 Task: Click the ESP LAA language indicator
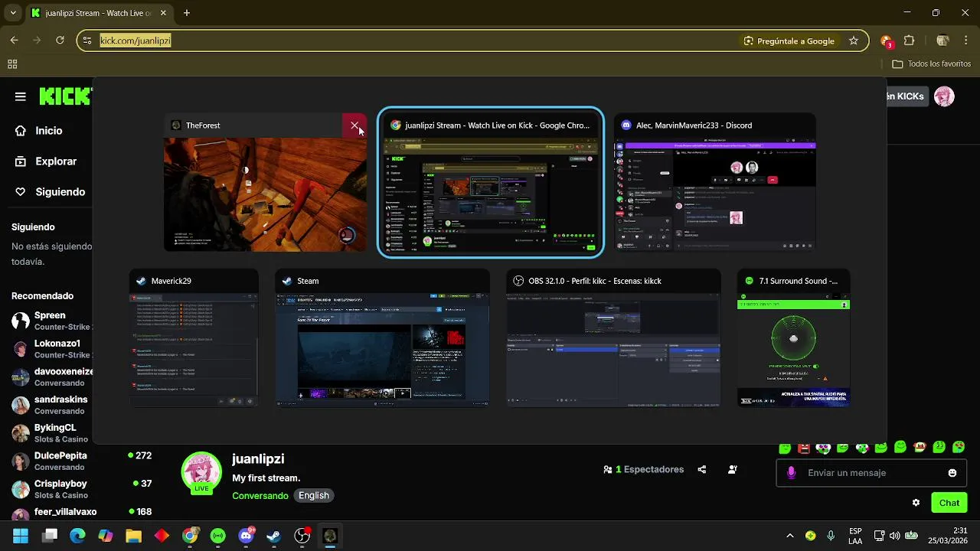coord(855,536)
